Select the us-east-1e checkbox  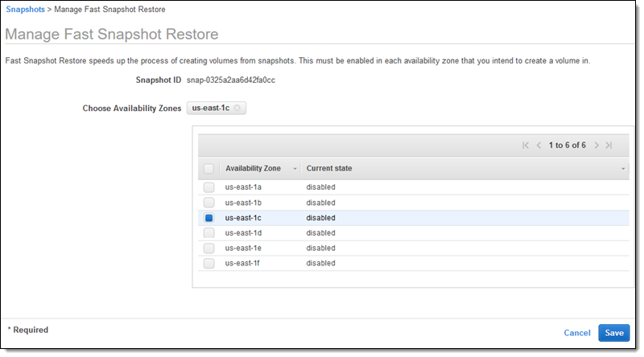208,248
